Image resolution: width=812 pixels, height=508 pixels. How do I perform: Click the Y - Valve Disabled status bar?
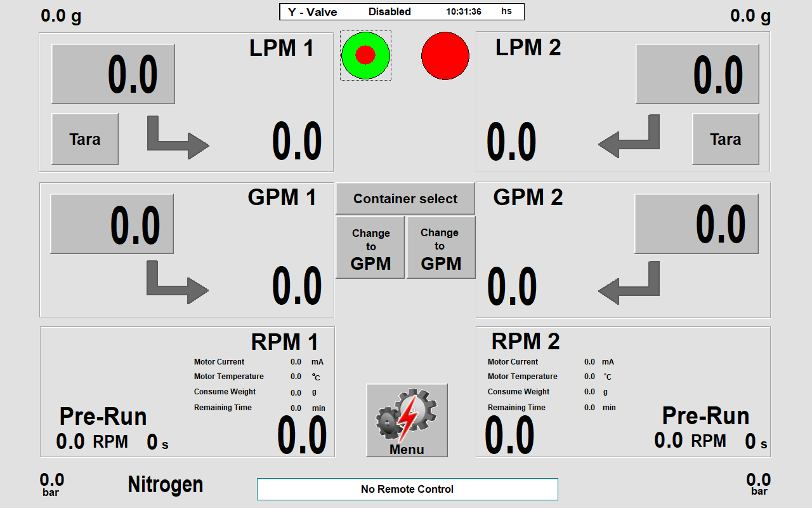[x=402, y=12]
